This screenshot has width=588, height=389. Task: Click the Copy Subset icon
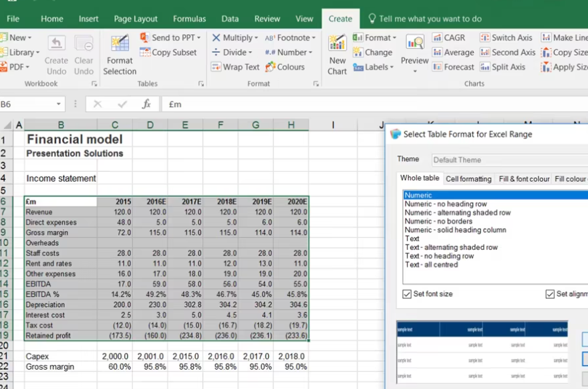(x=145, y=52)
